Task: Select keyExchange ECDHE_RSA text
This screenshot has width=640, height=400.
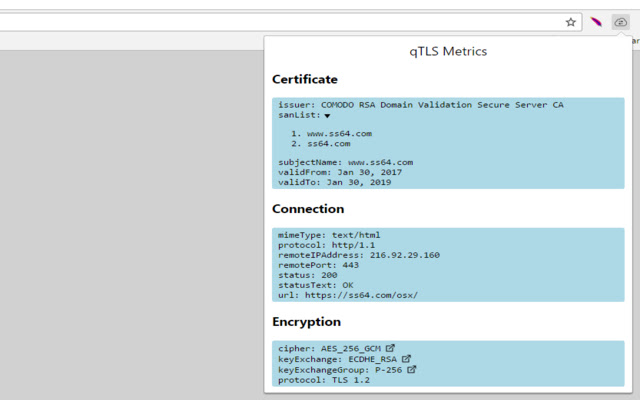Action: (x=338, y=359)
